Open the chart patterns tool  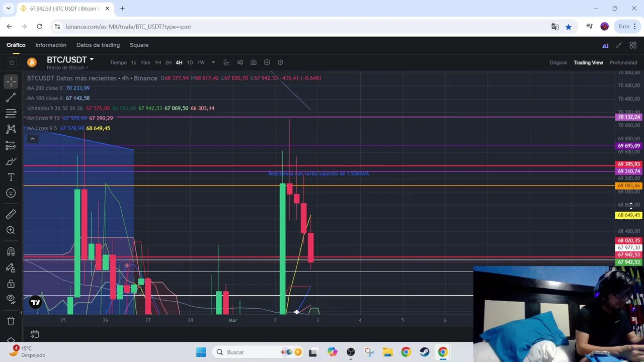11,129
